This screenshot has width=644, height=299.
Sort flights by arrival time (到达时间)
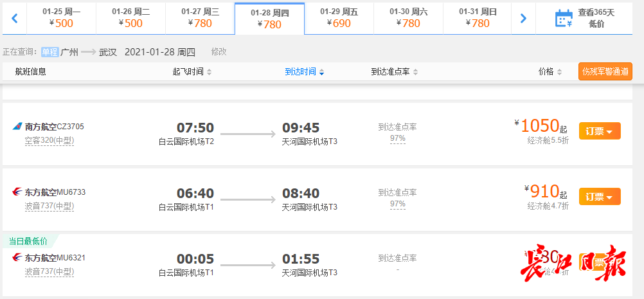click(305, 72)
